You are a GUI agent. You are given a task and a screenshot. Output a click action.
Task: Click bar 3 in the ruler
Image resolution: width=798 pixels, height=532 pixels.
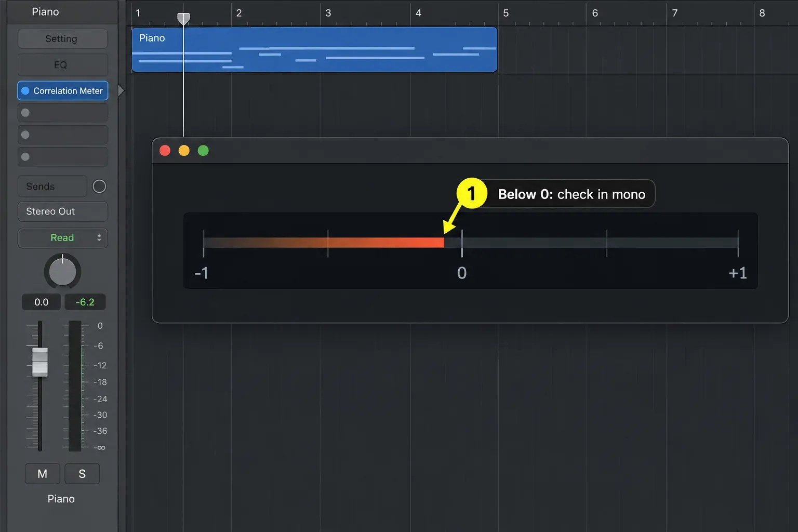coord(328,13)
